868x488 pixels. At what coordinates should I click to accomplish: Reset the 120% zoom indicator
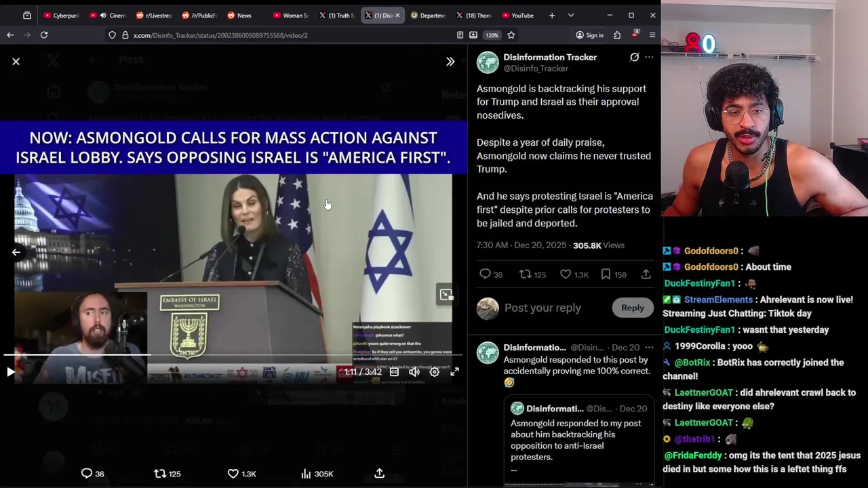[492, 35]
